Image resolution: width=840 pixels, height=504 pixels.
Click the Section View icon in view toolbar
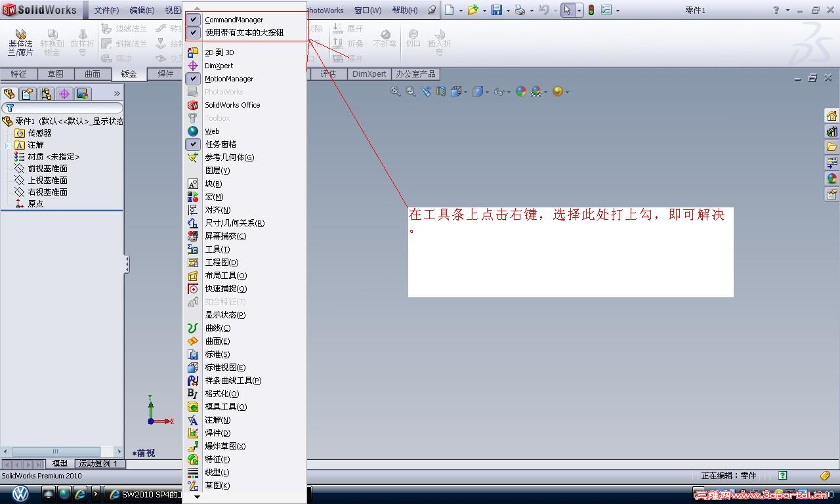tap(441, 92)
